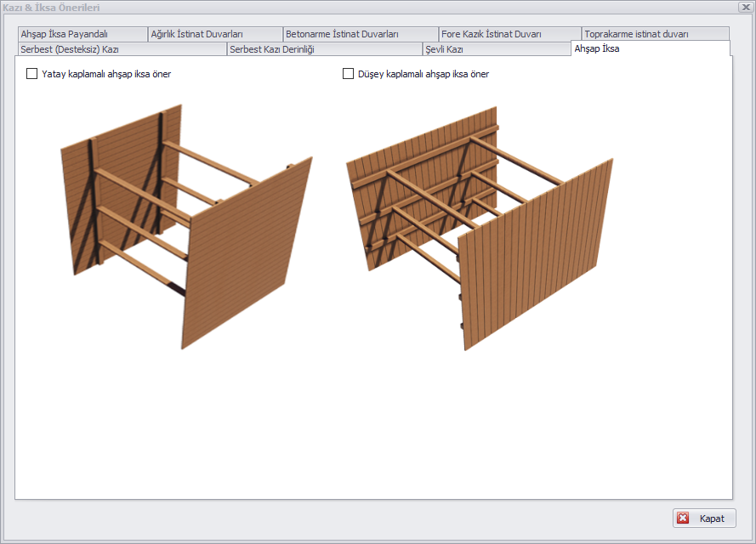Switch to Serbest Kazı Derinliği tab
Screen dimensions: 756x544
[325, 49]
